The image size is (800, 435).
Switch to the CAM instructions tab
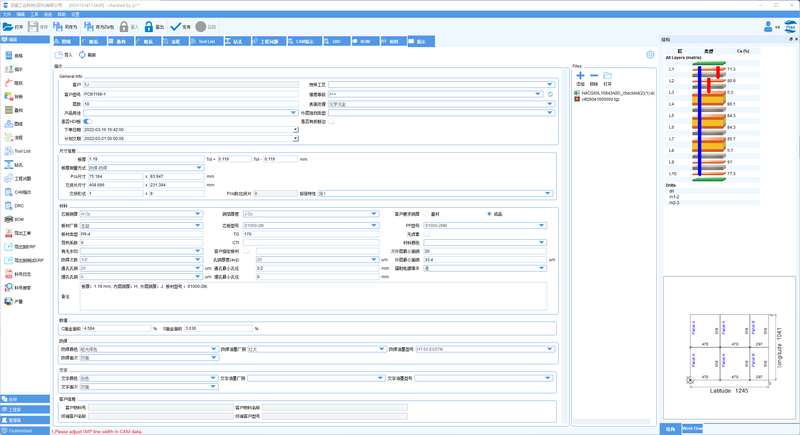click(304, 41)
